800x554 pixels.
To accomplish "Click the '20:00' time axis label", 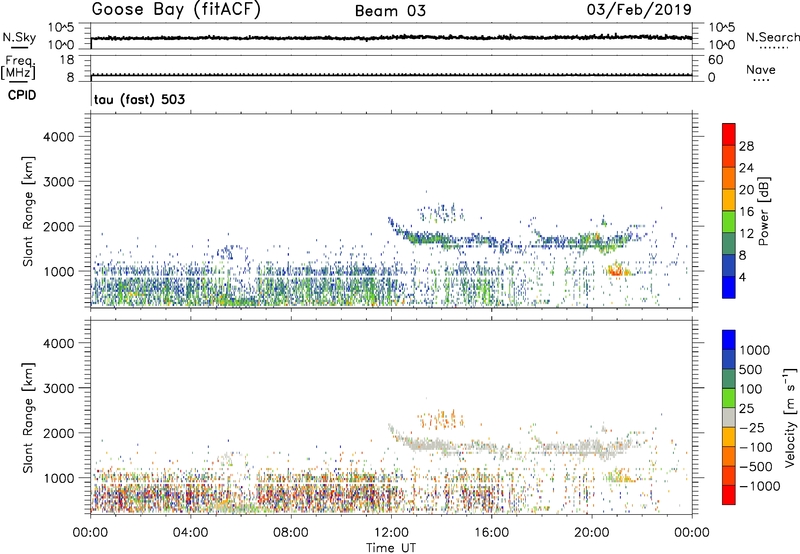I will (x=592, y=533).
